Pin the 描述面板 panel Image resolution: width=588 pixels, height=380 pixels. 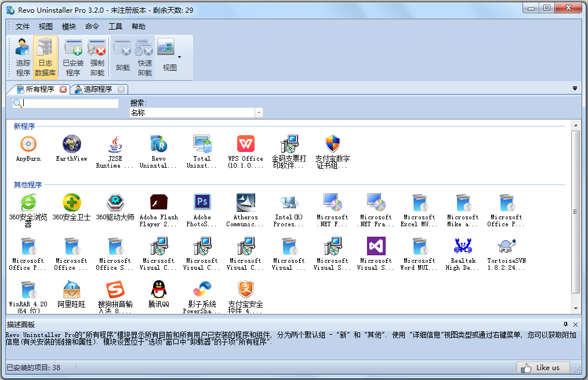(565, 324)
